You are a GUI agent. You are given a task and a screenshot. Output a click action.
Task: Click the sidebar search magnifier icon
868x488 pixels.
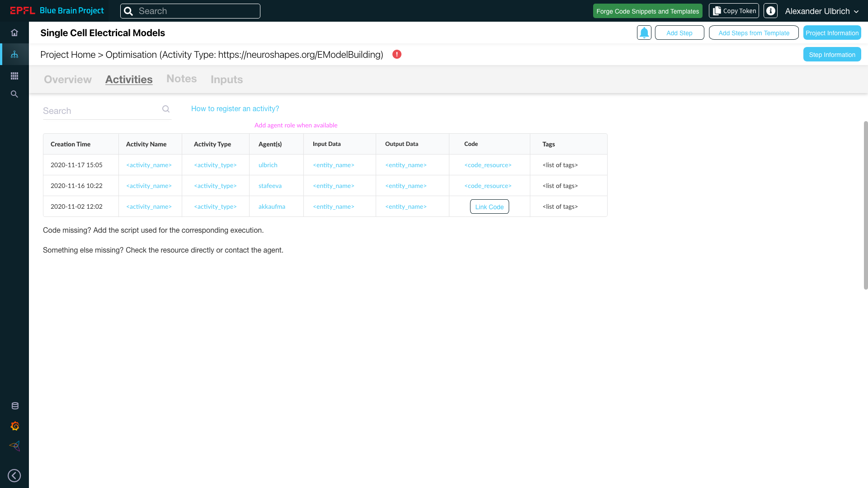point(14,94)
